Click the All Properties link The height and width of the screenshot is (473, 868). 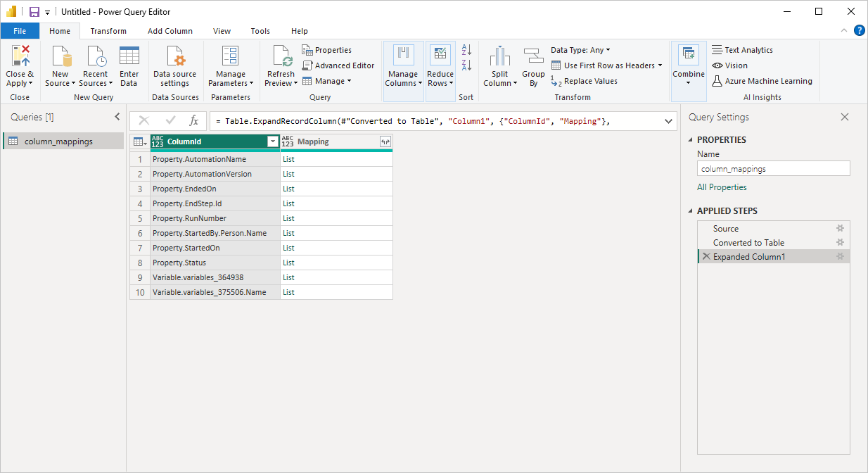(x=722, y=187)
